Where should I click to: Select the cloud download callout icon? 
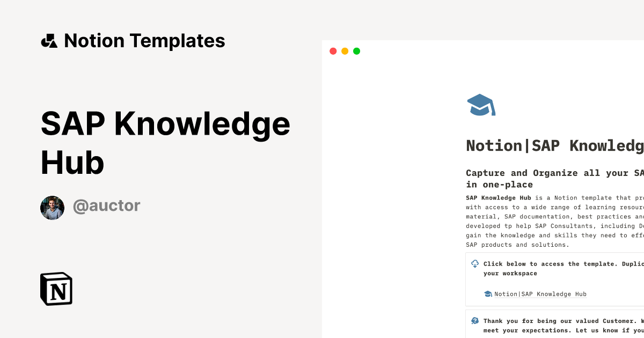point(474,263)
